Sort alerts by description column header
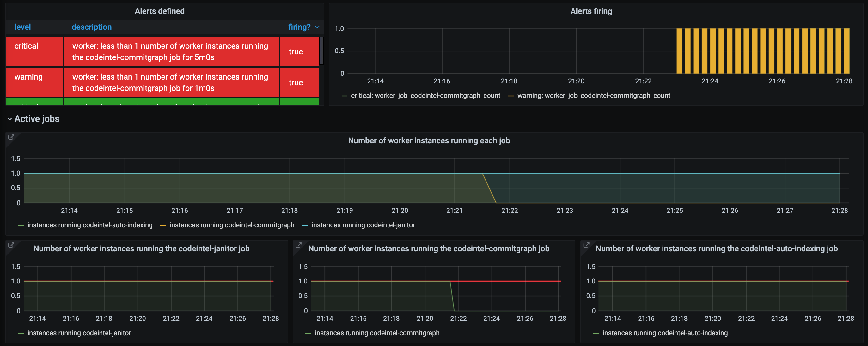Screen dimensions: 868x346 tap(92, 27)
